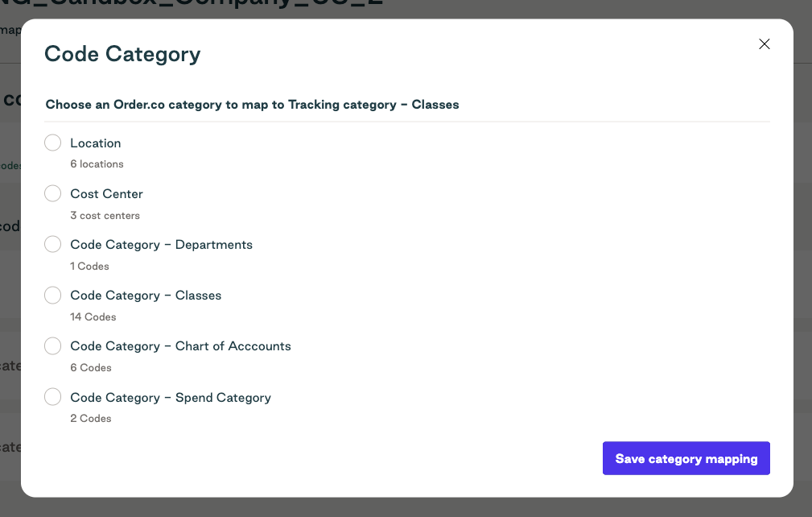Save the category mapping

point(686,458)
